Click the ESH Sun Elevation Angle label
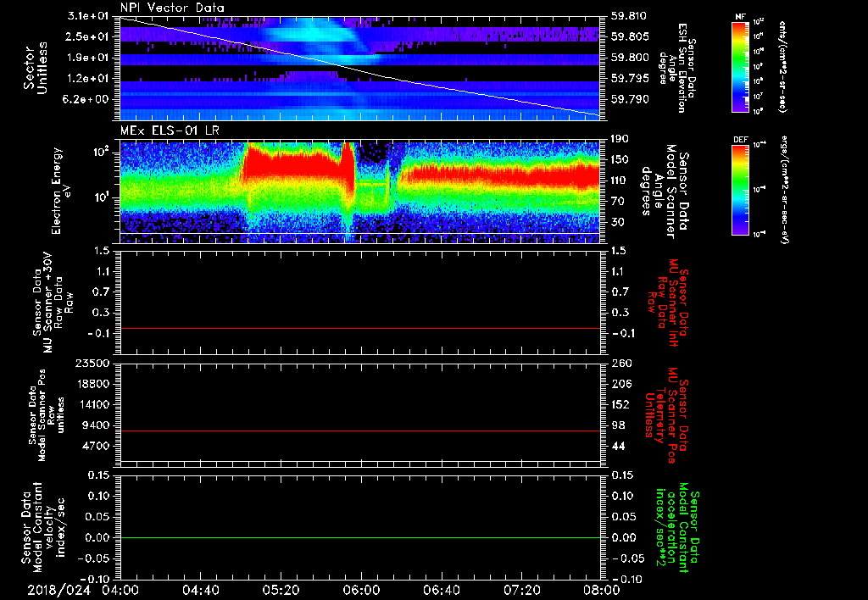The width and height of the screenshot is (868, 600). point(677,68)
